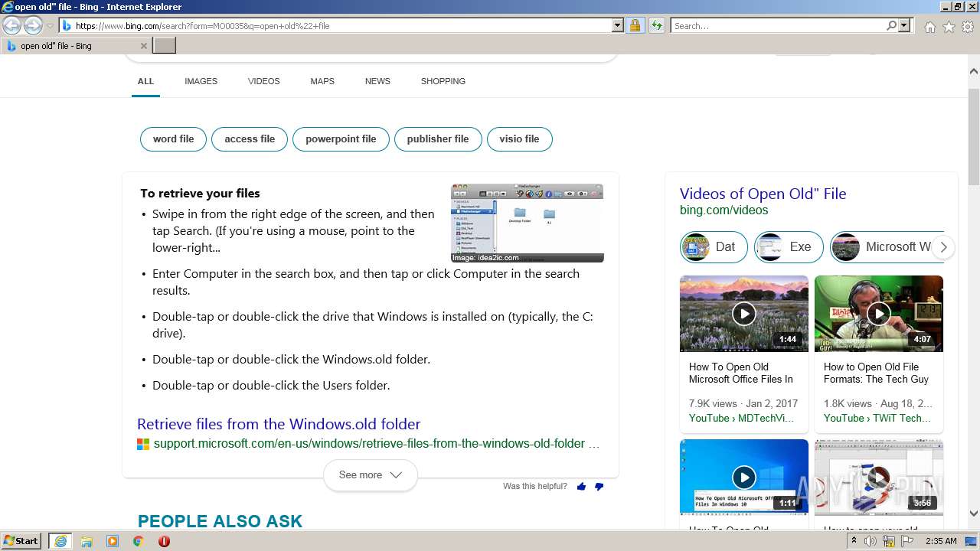Click the thumbs up helpful icon
Screen dimensions: 980x551
click(581, 487)
